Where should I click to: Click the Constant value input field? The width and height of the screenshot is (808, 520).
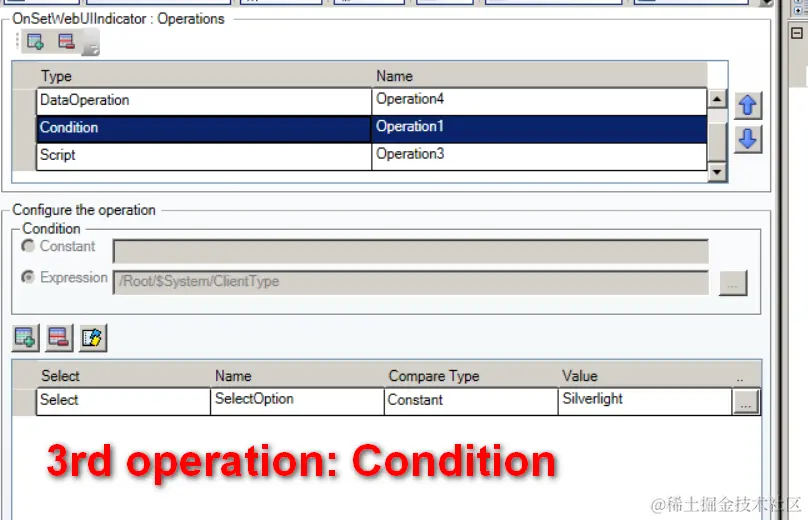pyautogui.click(x=410, y=251)
